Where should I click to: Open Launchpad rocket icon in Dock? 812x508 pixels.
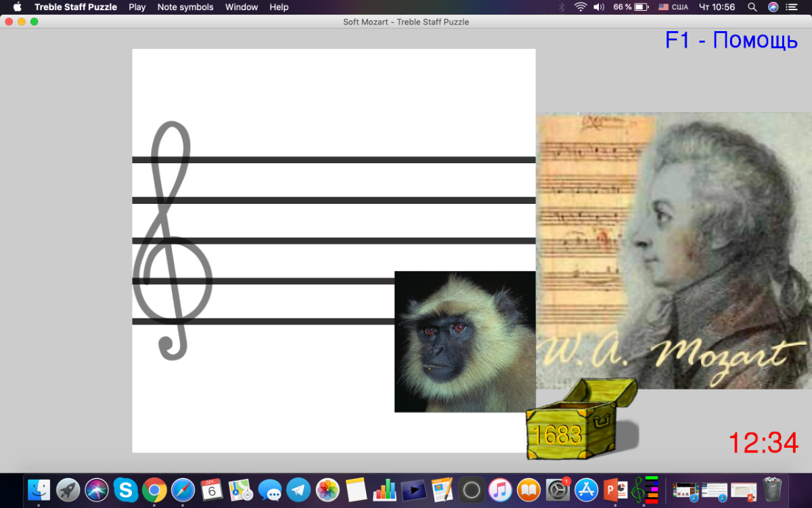tap(68, 489)
